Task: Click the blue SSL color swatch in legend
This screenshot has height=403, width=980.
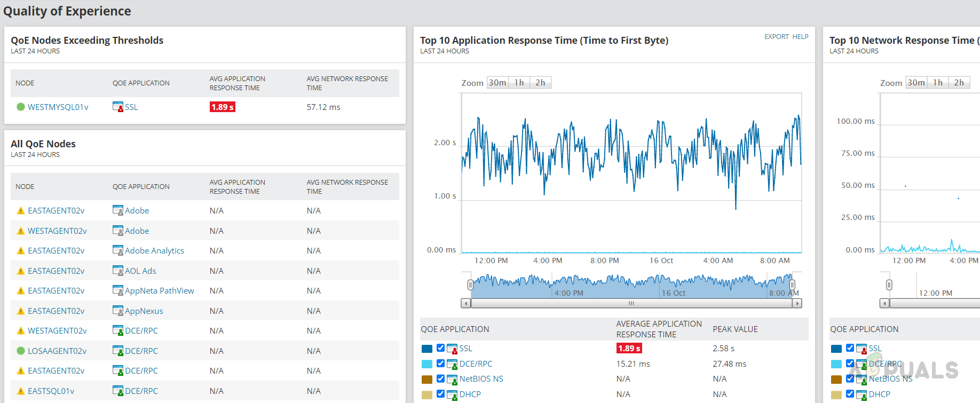Action: pyautogui.click(x=427, y=349)
